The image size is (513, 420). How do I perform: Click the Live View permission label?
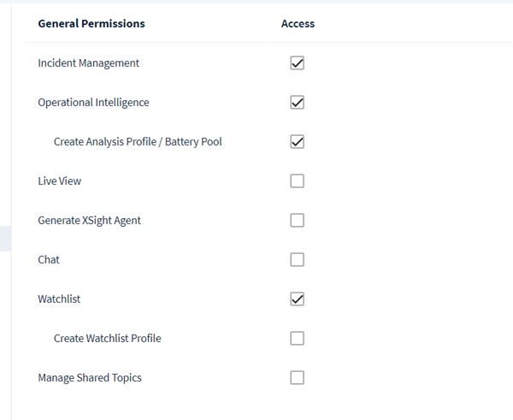[x=60, y=181]
